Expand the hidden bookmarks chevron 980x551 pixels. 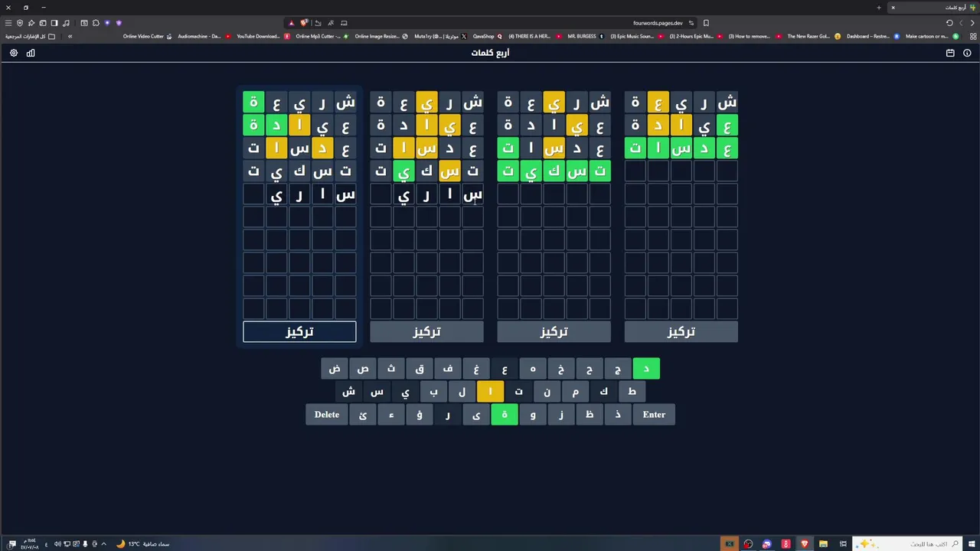coord(70,36)
